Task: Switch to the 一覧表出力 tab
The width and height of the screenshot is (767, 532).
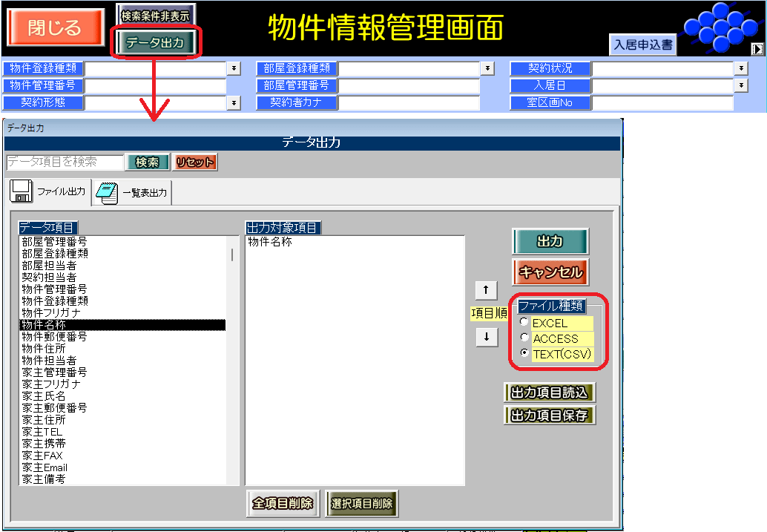Action: (134, 193)
